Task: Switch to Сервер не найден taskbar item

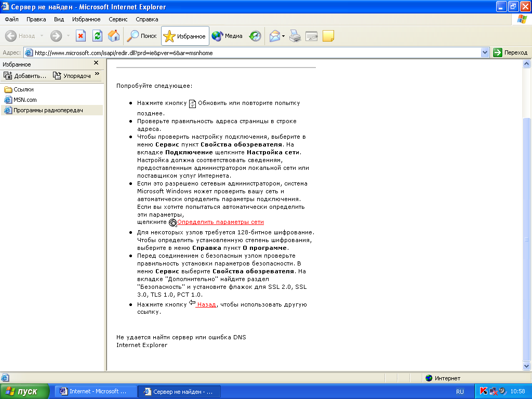Action: 180,391
